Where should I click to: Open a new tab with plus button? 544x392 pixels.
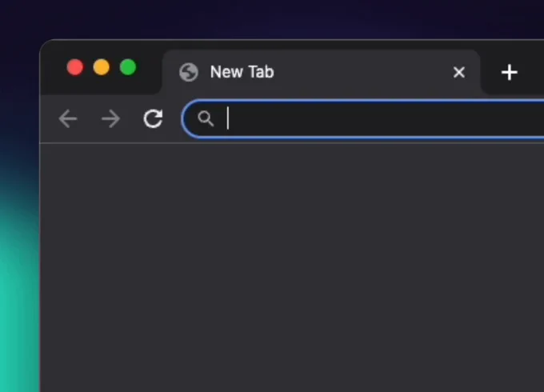(x=509, y=72)
